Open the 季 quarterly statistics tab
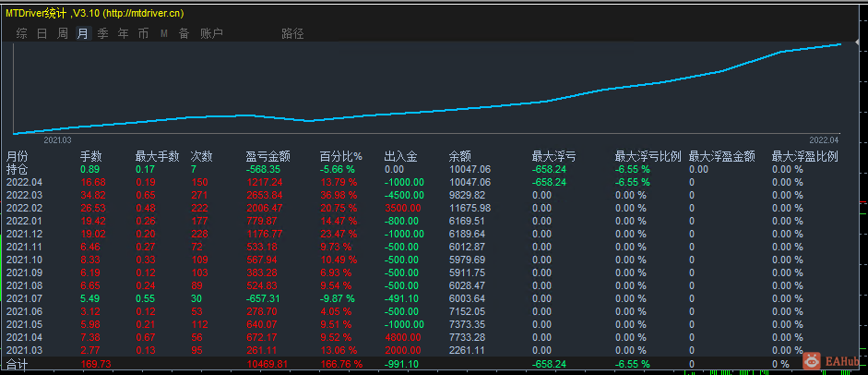This screenshot has height=375, width=868. pyautogui.click(x=103, y=34)
